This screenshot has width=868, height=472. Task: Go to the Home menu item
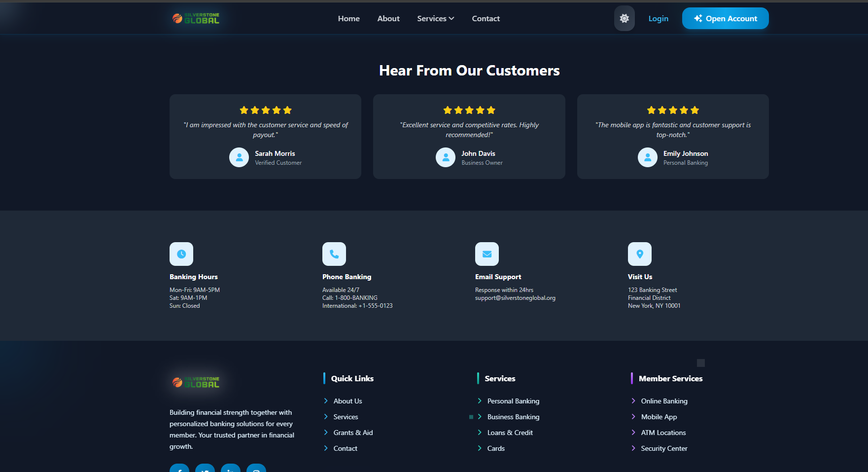[x=349, y=18]
